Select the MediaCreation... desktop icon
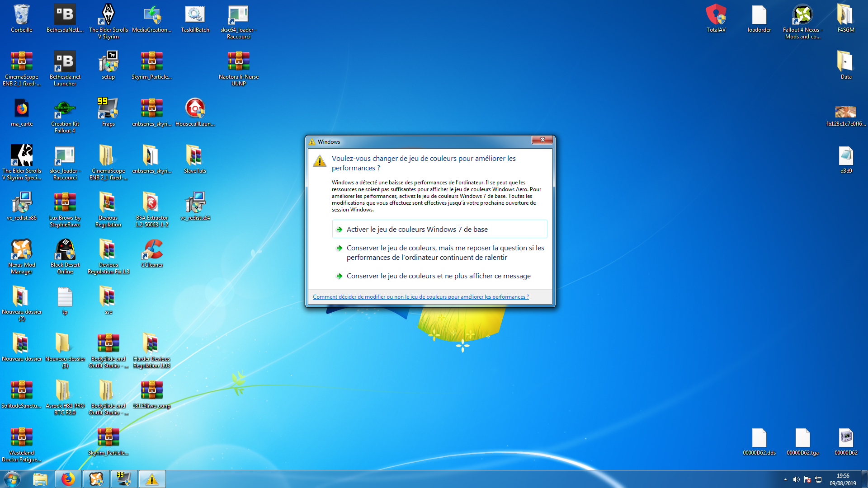The image size is (868, 488). [x=152, y=18]
